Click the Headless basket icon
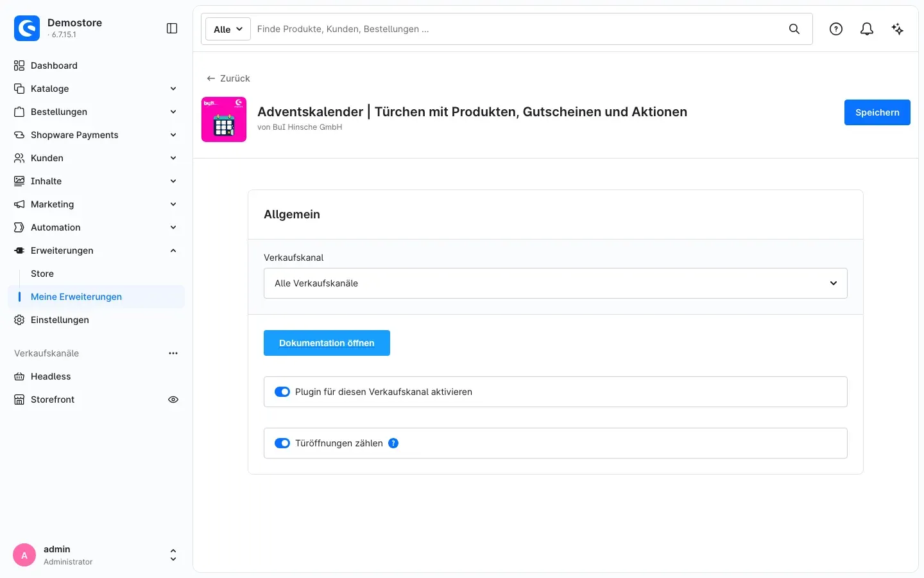The image size is (924, 578). tap(19, 376)
